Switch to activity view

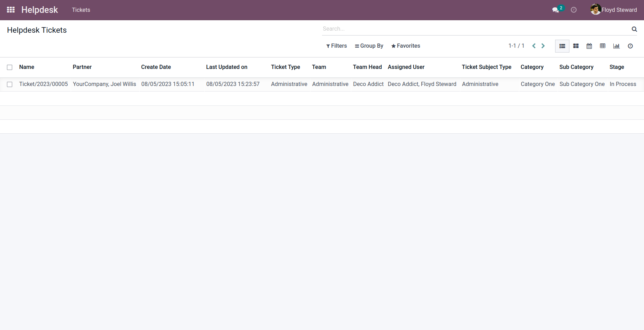click(630, 46)
